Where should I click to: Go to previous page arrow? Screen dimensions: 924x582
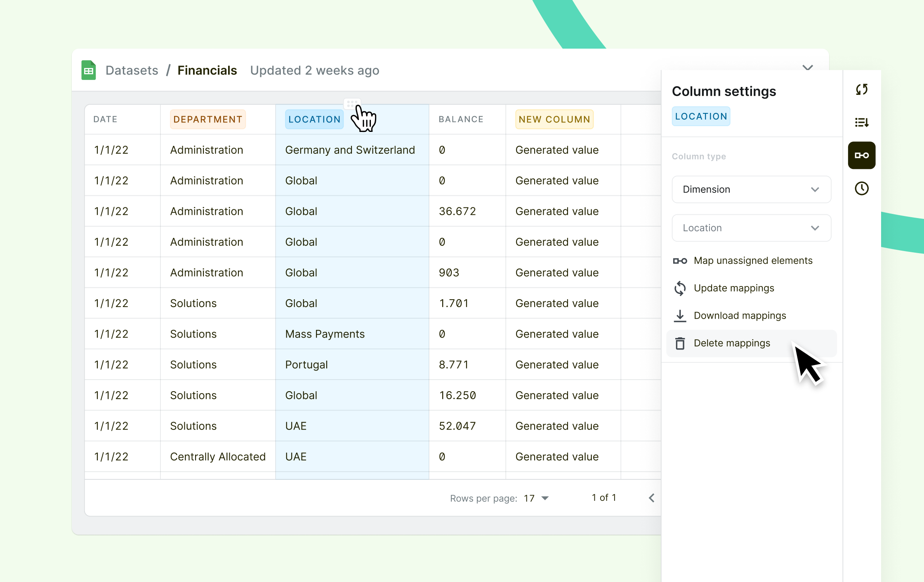tap(651, 498)
